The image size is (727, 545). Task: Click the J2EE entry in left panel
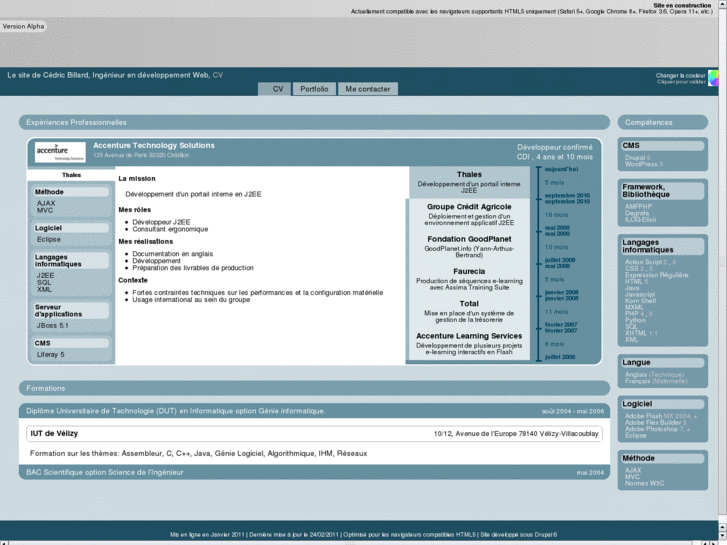tap(45, 275)
